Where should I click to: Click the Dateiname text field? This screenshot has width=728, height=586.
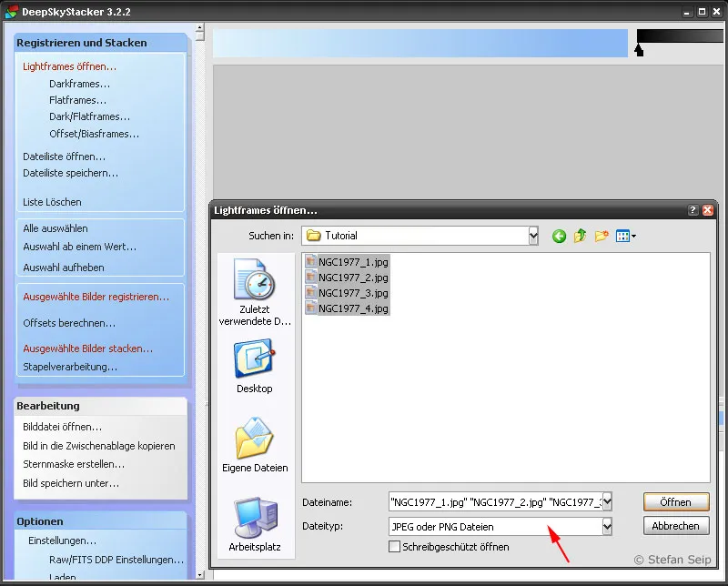click(x=495, y=502)
